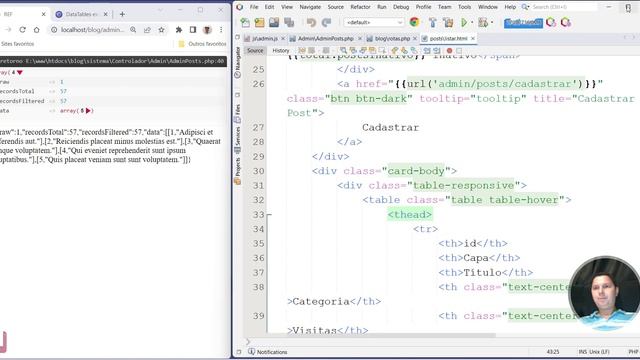The width and height of the screenshot is (640, 360).
Task: Click the Redo arrow in NetBeans toolbar
Action: click(x=326, y=22)
